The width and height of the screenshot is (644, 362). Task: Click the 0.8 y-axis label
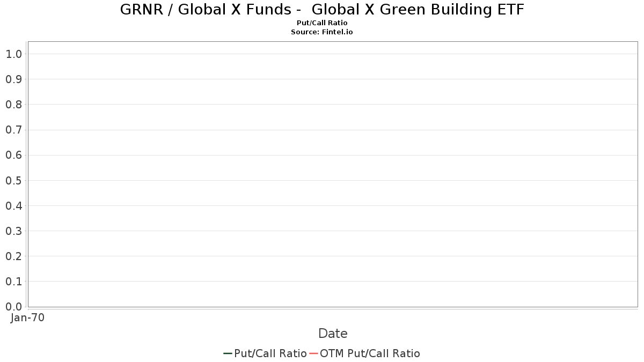pos(13,104)
